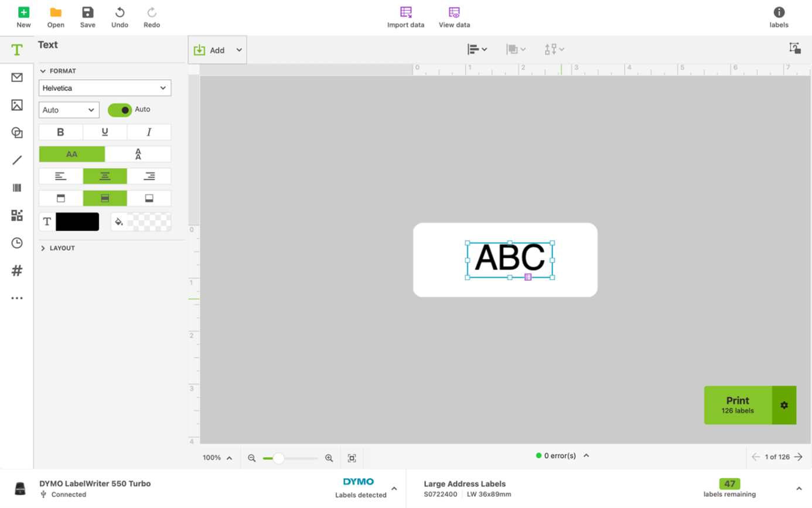
Task: Toggle Italic text formatting
Action: [149, 132]
